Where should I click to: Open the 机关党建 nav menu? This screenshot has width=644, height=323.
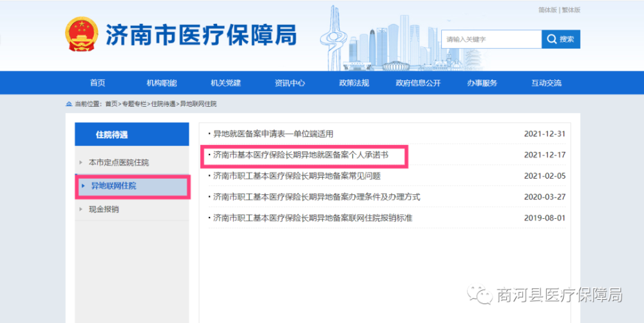click(x=226, y=83)
